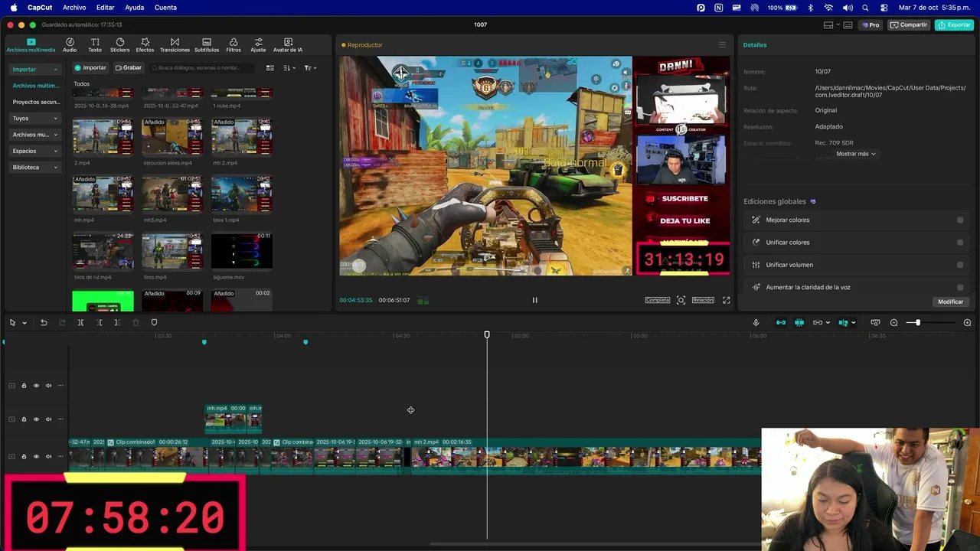Open Archivo menu in menu bar
This screenshot has width=980, height=551.
(x=74, y=8)
